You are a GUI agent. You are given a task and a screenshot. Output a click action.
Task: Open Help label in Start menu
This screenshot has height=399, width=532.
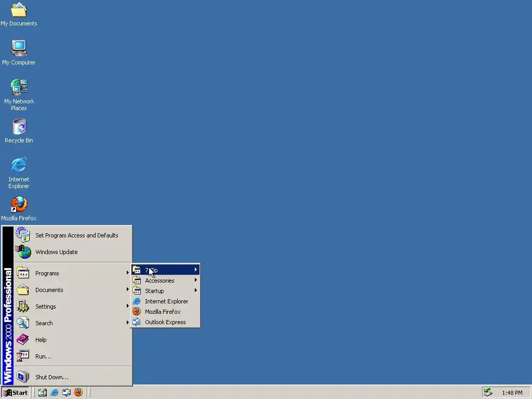pyautogui.click(x=41, y=340)
